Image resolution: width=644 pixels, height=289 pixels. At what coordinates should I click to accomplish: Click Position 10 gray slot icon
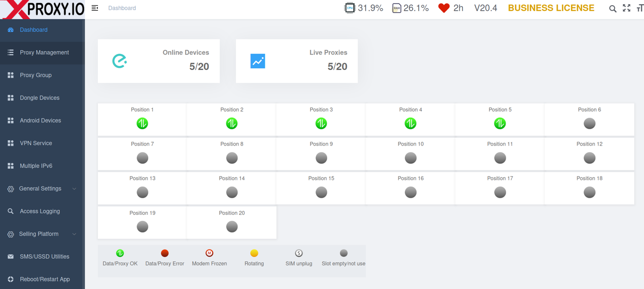coord(410,158)
